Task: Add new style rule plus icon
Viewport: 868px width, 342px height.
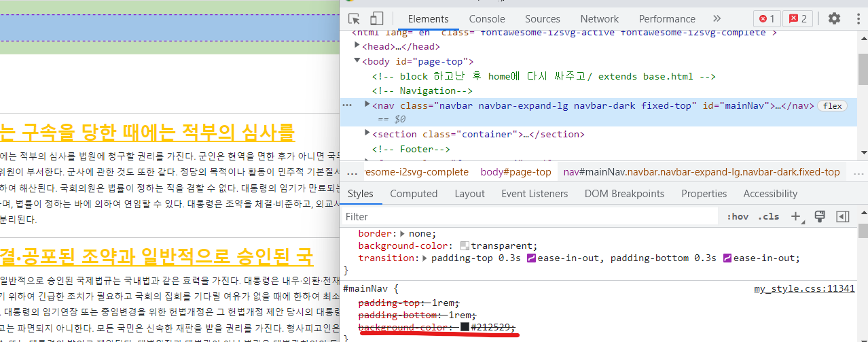Action: [x=795, y=216]
